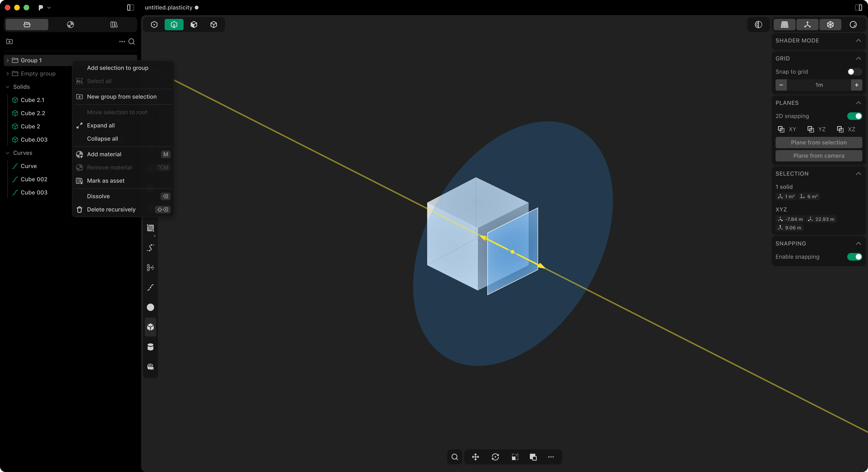Open the outliner ellipsis options menu

pos(122,41)
